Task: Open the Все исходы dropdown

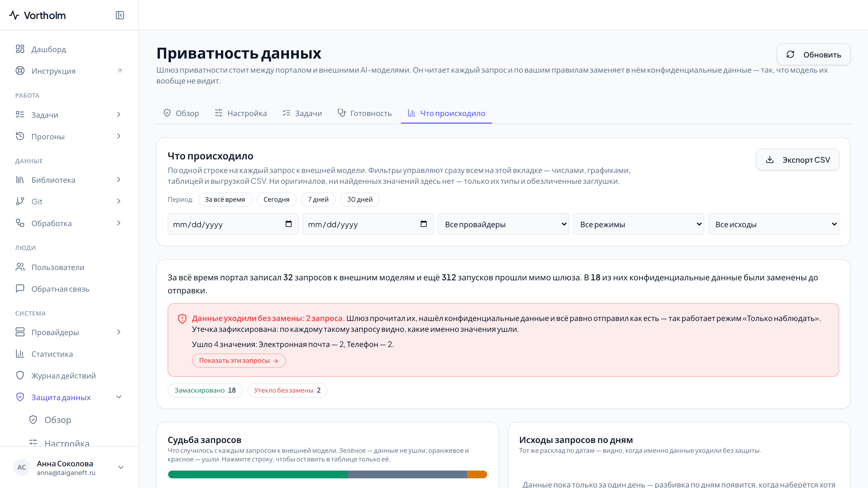Action: pyautogui.click(x=774, y=224)
